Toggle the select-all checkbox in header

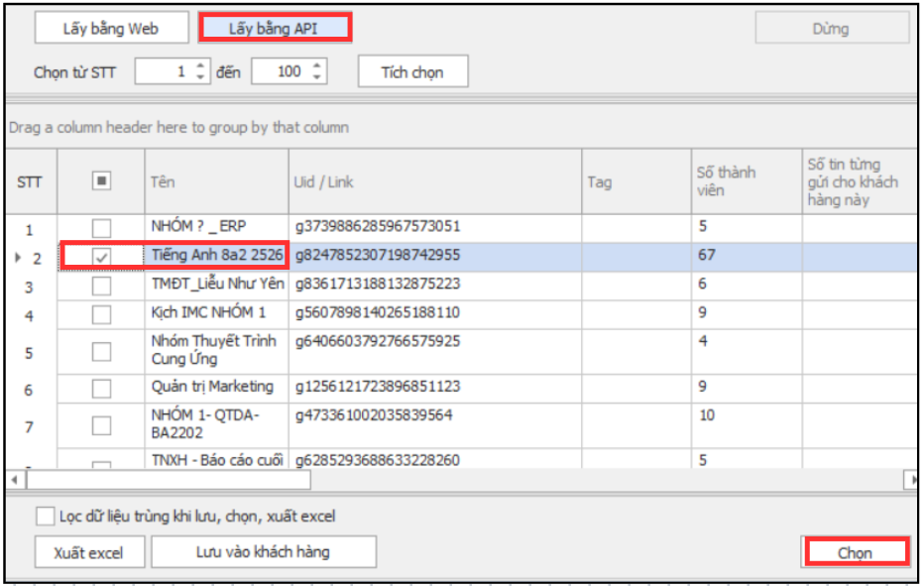pos(101,181)
